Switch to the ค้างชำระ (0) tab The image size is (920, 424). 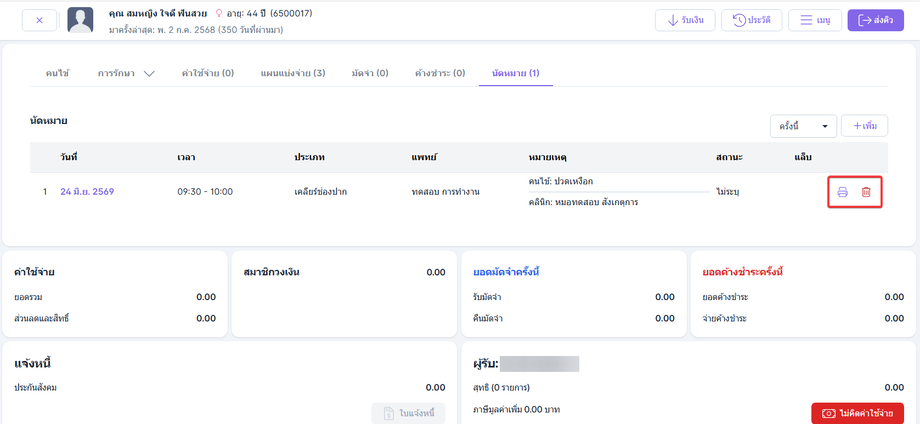(440, 73)
